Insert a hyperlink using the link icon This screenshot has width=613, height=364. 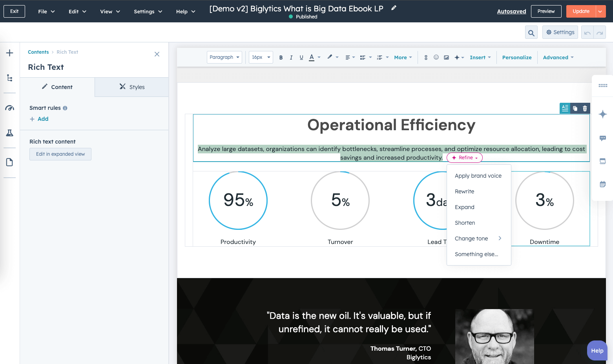(426, 57)
